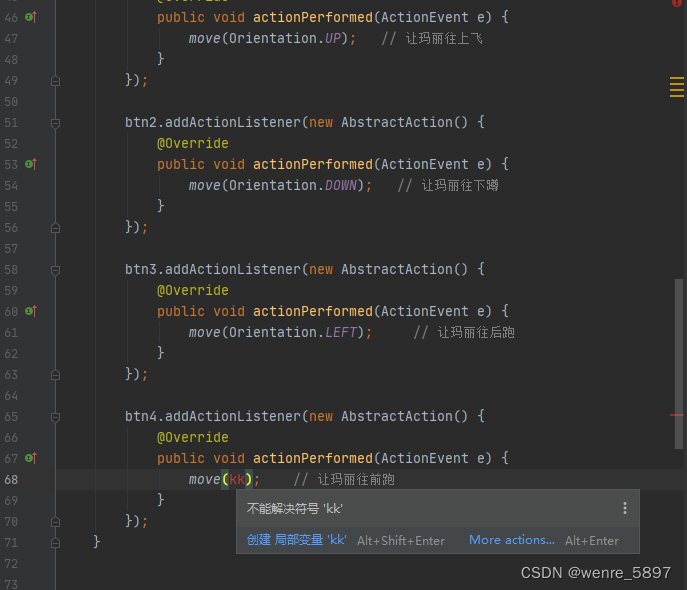Click 'DOWN' constant on line 54
The height and width of the screenshot is (590, 687).
click(341, 185)
